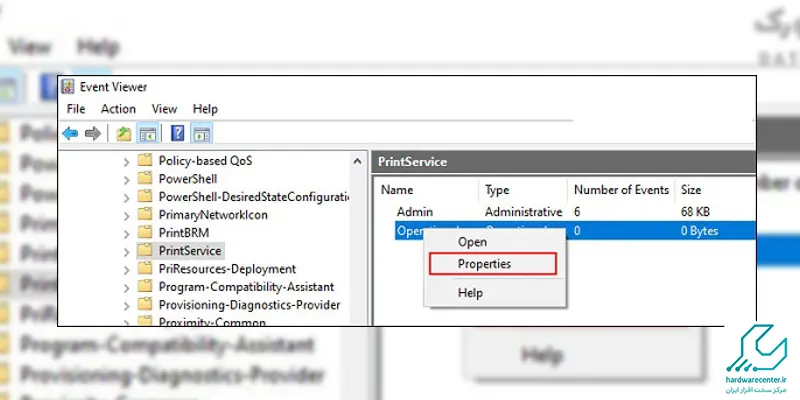Expand the PrintService node

(127, 252)
